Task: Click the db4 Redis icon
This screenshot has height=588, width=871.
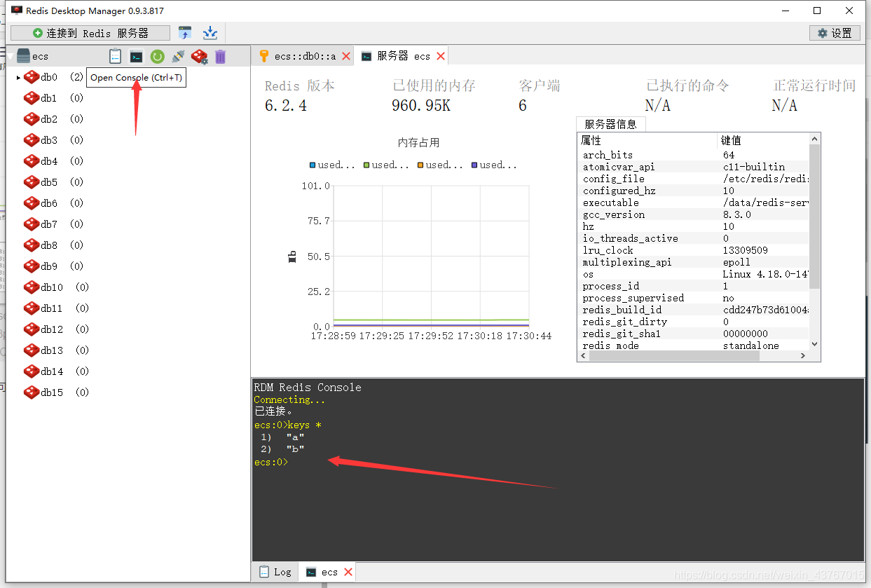Action: point(32,161)
